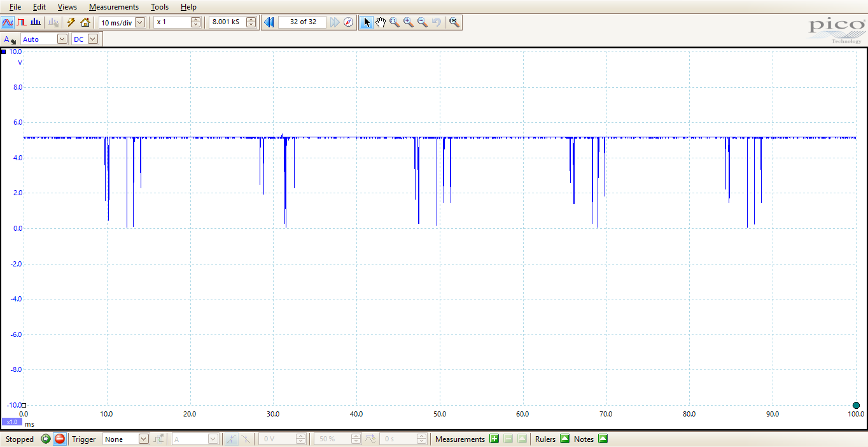Toggle the Rulers legend

tap(564, 439)
